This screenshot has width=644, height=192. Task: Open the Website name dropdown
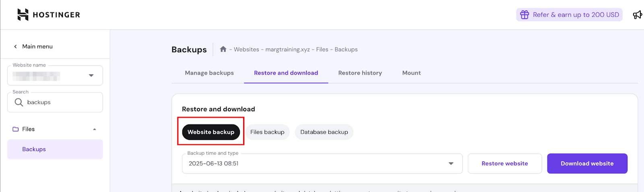(x=91, y=76)
